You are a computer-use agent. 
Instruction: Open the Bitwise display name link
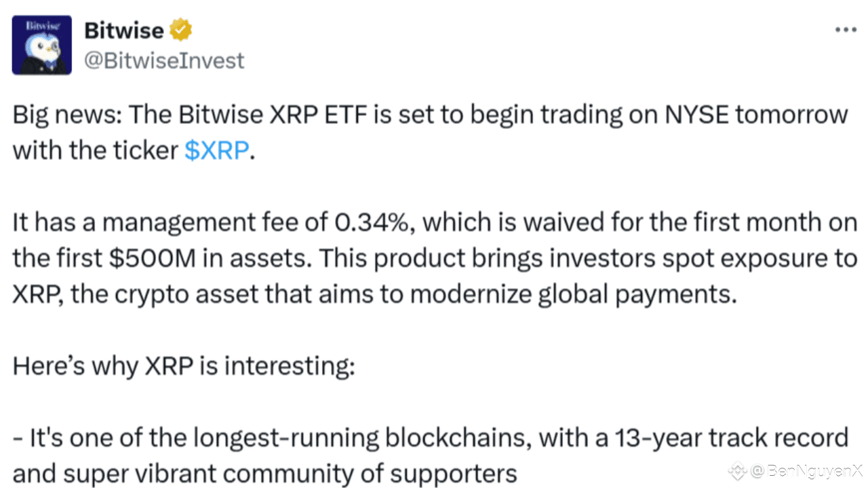(123, 30)
